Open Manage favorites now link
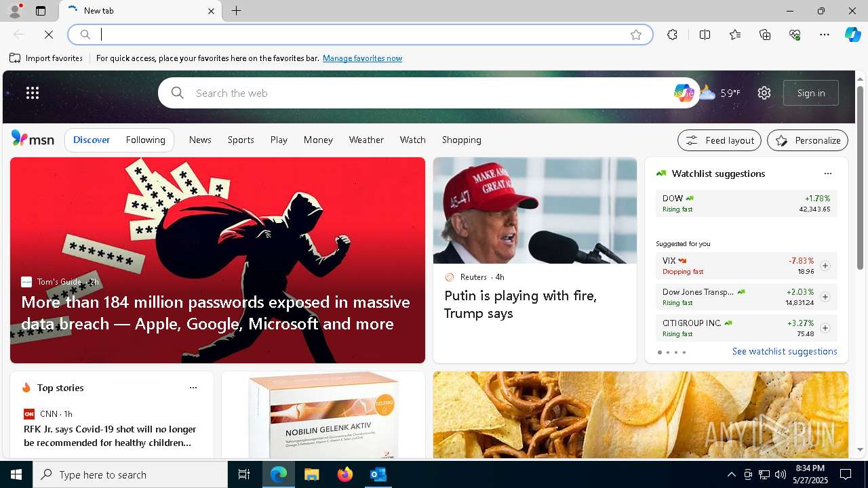 362,58
